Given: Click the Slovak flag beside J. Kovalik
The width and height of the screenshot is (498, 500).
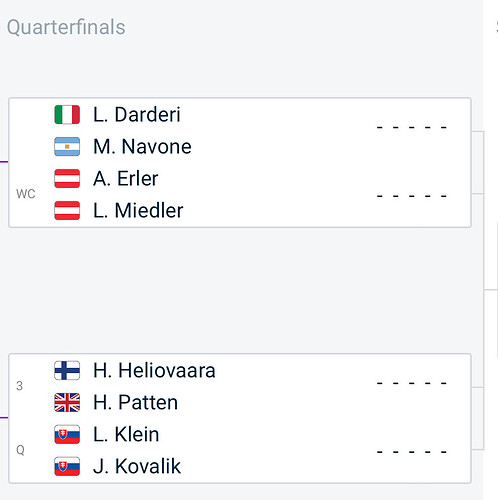Looking at the screenshot, I should (x=67, y=466).
